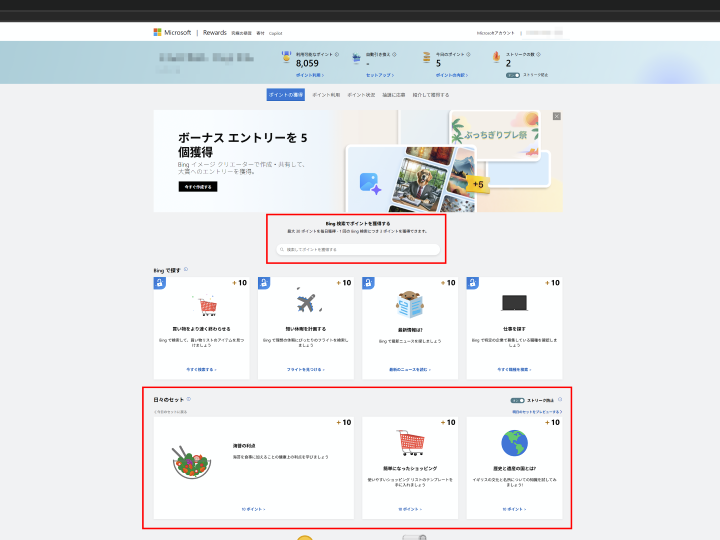Toggle the streak protection switch in header

pos(513,75)
